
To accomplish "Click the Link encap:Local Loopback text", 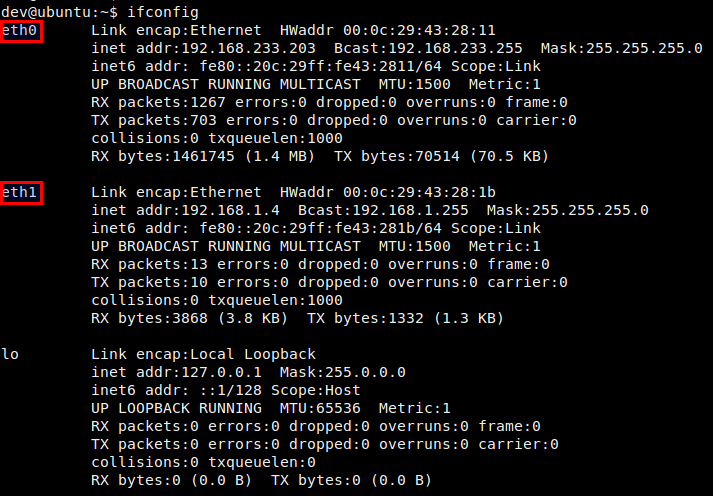I will [x=203, y=354].
